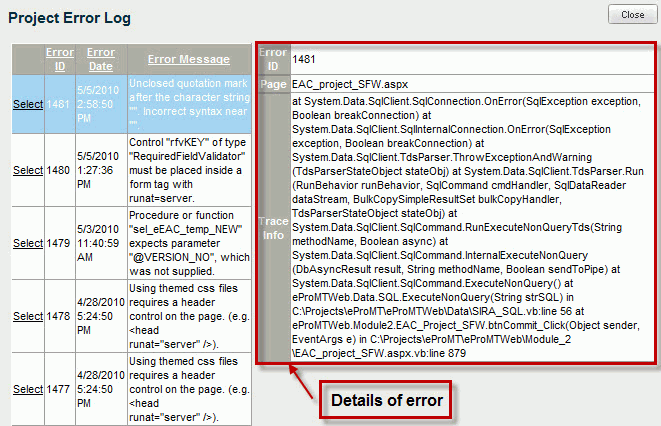The image size is (661, 426).
Task: Click the 'Unclosed quotation mark' error message
Action: point(187,104)
